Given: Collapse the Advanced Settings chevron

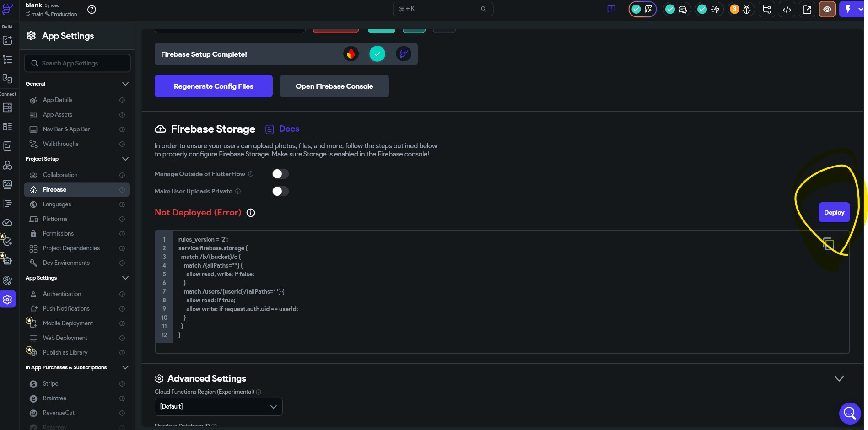Looking at the screenshot, I should [x=839, y=379].
